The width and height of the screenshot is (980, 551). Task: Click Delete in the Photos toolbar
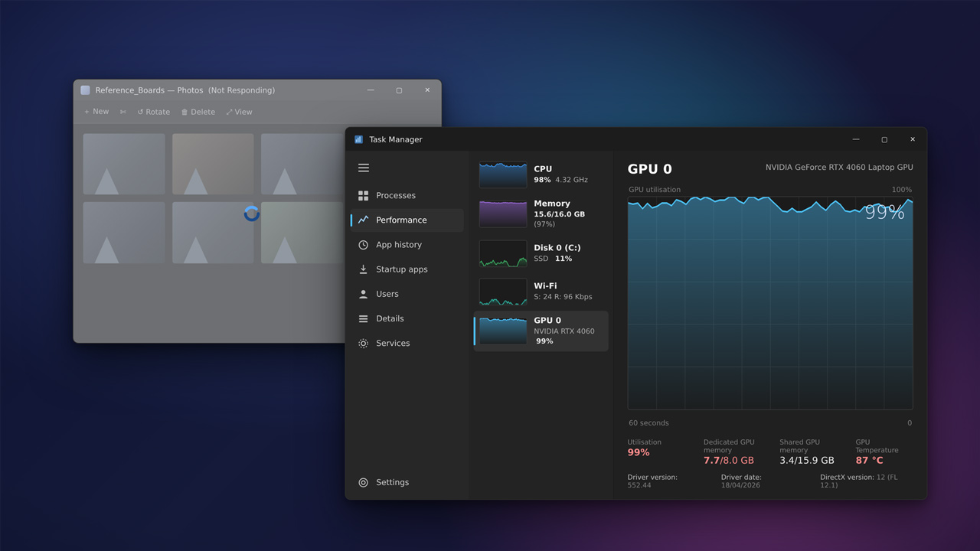198,112
